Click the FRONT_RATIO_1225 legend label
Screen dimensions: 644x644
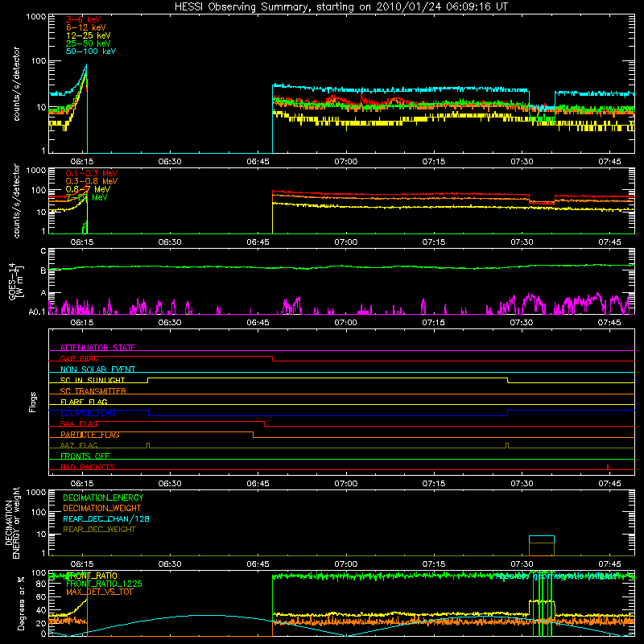(x=105, y=584)
